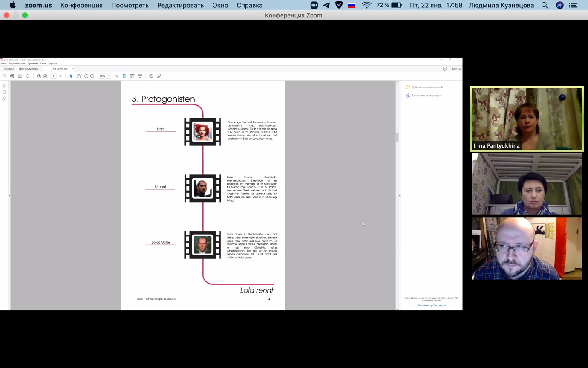588x368 pixels.
Task: Open the page thumbnails panel icon
Action: click(4, 86)
